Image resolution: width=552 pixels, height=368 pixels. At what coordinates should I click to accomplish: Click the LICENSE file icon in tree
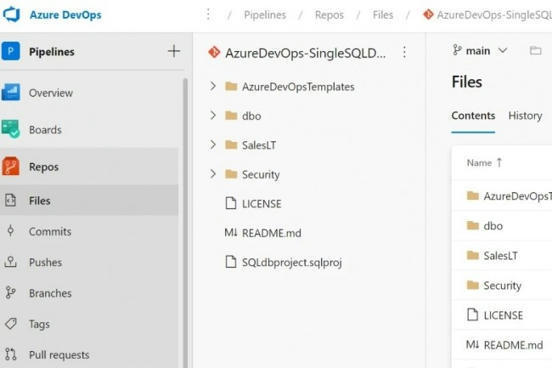[x=231, y=203]
